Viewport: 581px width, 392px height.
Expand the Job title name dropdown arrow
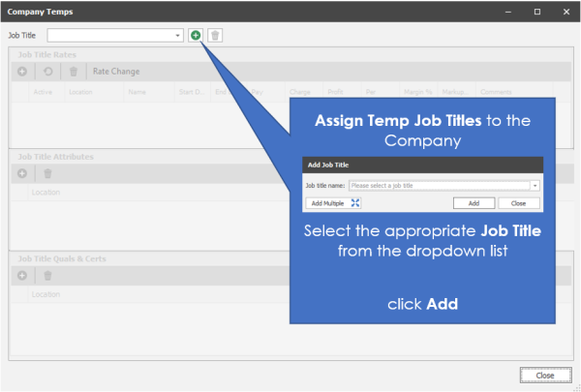(535, 185)
